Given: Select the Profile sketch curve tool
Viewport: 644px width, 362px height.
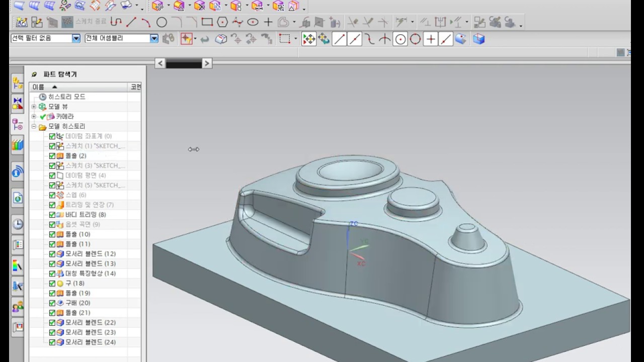Looking at the screenshot, I should click(116, 22).
